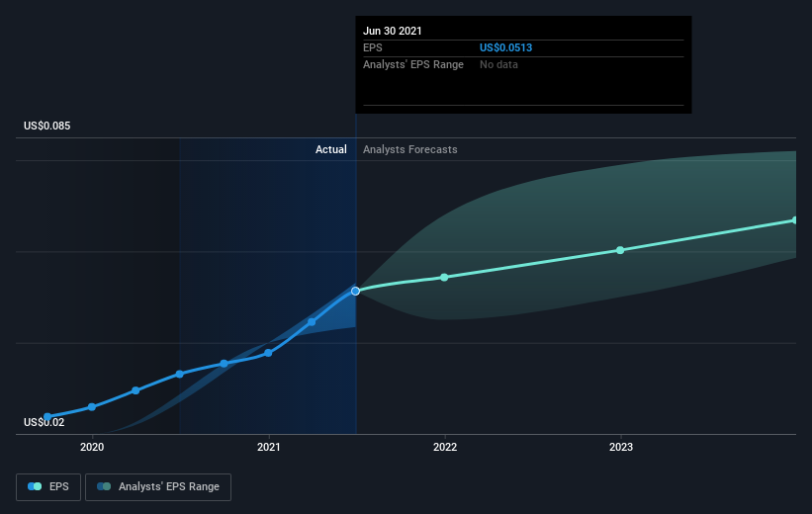
Task: Click the 2023 x-axis label
Action: click(x=621, y=447)
